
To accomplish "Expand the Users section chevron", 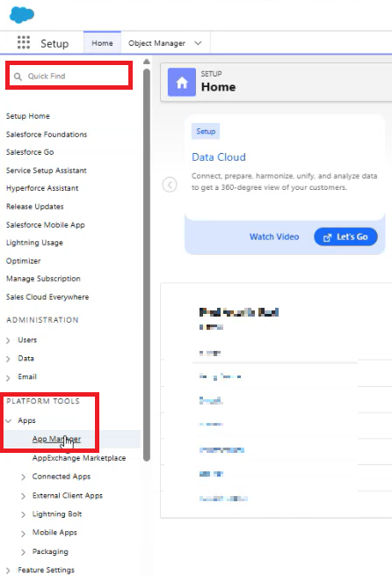I will 8,340.
